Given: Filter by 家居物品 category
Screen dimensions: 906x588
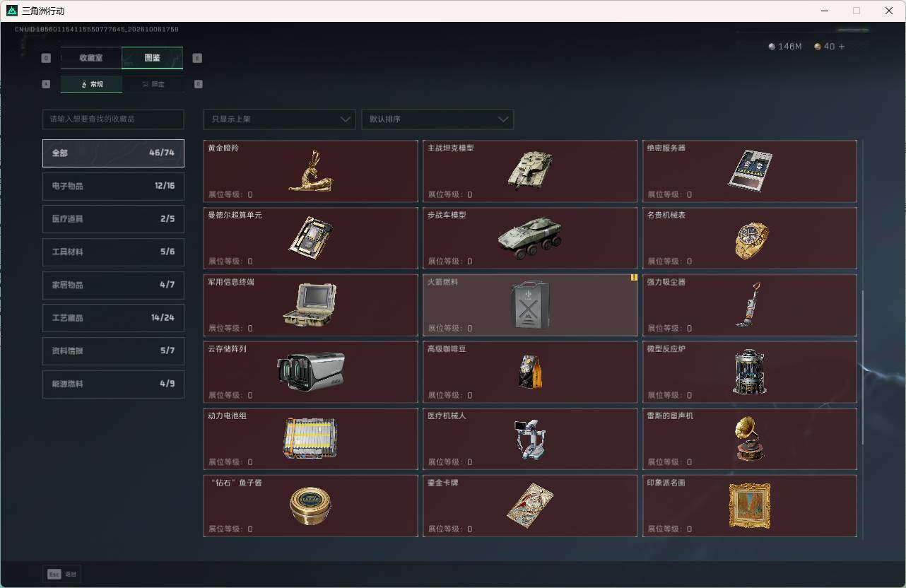Looking at the screenshot, I should pyautogui.click(x=113, y=285).
